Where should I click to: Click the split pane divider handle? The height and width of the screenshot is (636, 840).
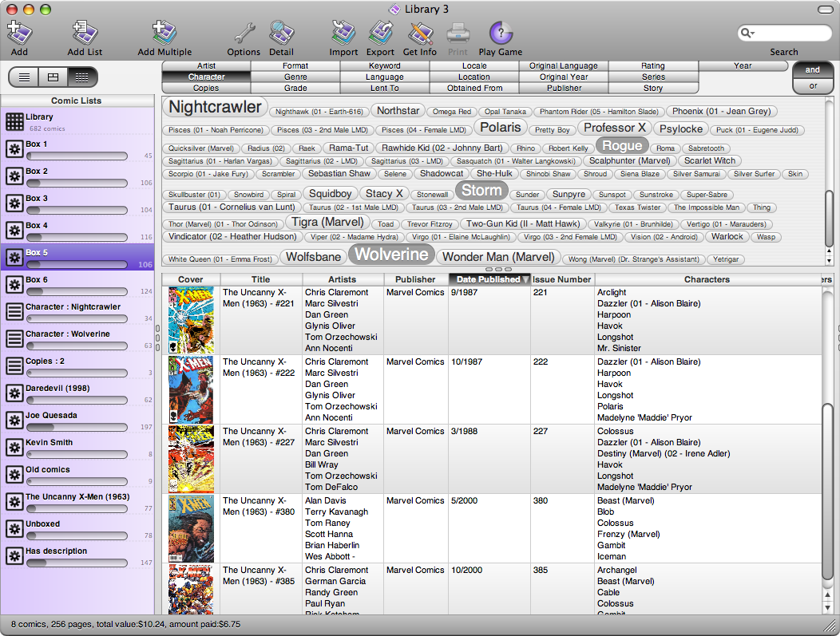(498, 269)
